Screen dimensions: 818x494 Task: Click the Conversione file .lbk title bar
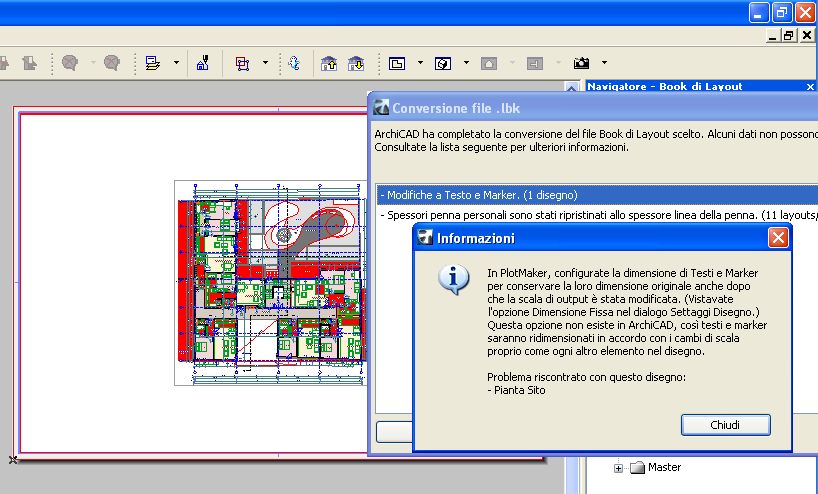tap(593, 108)
